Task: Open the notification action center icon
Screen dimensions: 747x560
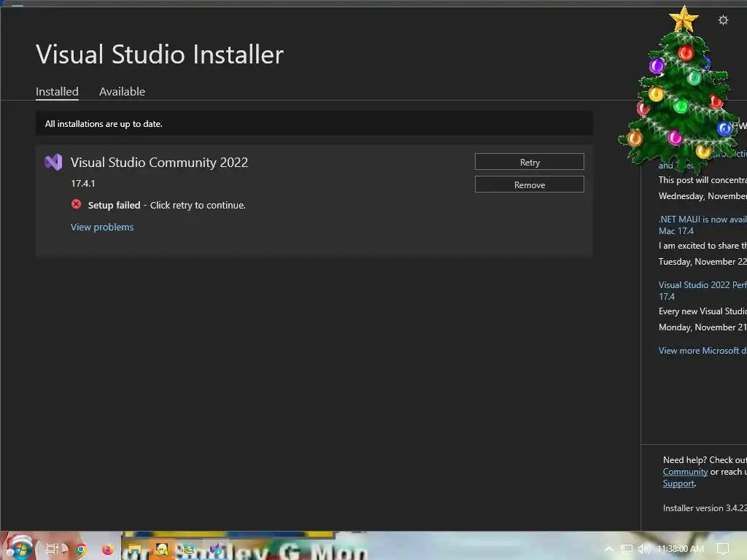Action: [723, 549]
